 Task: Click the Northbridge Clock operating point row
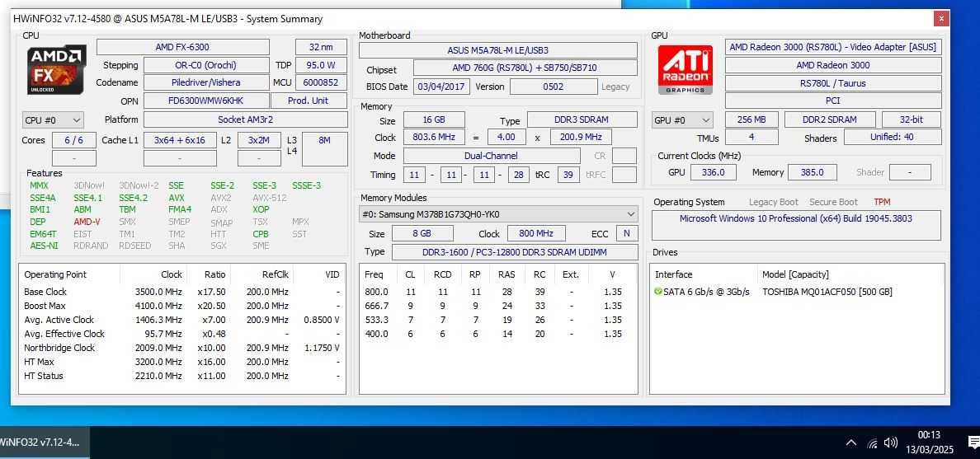(x=181, y=348)
